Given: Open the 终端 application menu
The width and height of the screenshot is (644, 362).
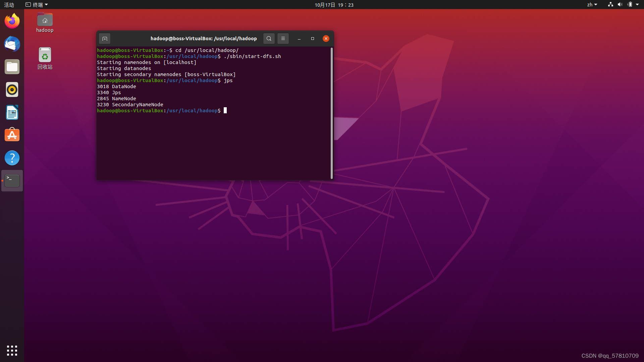Looking at the screenshot, I should tap(37, 5).
